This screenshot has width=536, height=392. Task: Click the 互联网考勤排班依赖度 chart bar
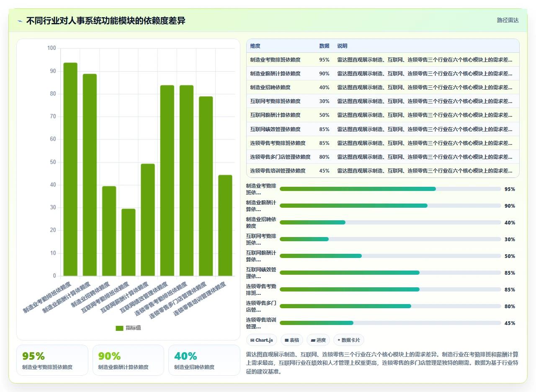pos(129,242)
